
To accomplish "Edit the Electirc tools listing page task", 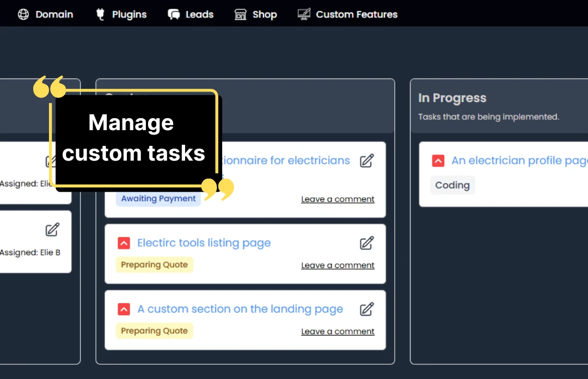I will [x=367, y=243].
